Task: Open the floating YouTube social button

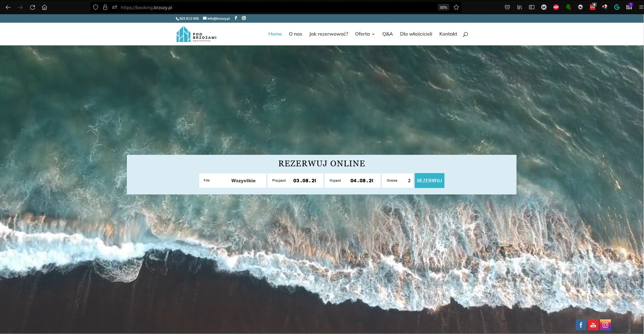Action: (593, 325)
